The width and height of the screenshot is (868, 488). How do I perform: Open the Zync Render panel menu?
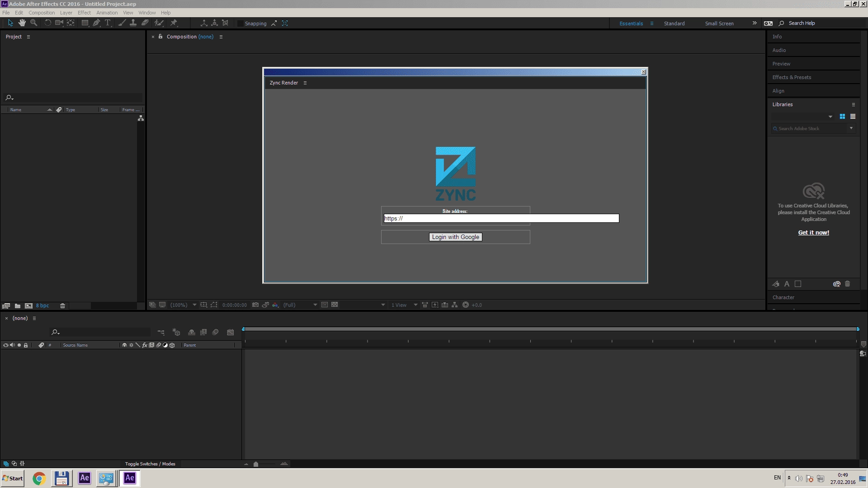click(305, 83)
